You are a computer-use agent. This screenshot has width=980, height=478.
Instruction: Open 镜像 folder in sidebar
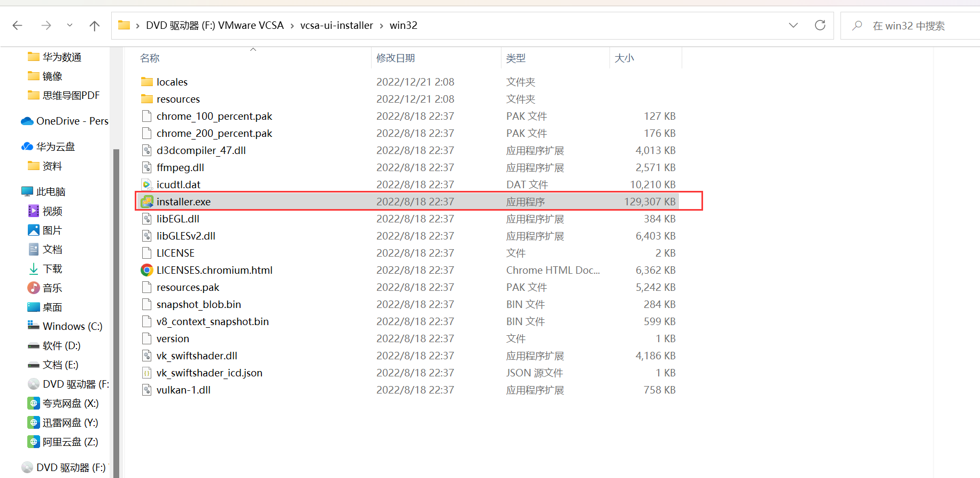tap(52, 76)
